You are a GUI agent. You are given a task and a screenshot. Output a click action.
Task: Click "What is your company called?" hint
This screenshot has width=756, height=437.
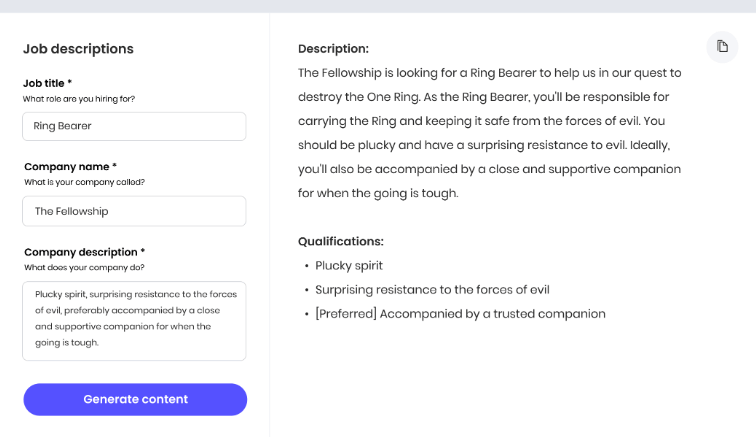tap(84, 182)
